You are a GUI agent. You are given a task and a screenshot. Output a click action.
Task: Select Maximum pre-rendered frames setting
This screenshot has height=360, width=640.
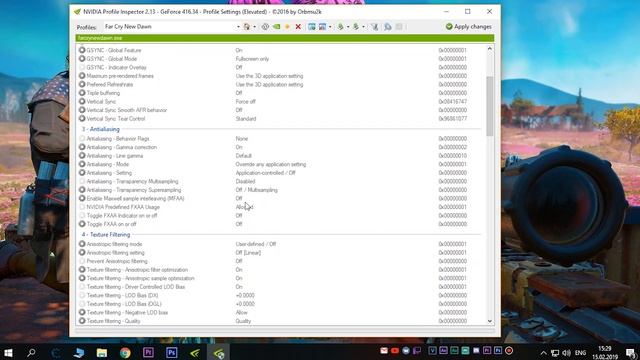(x=280, y=76)
